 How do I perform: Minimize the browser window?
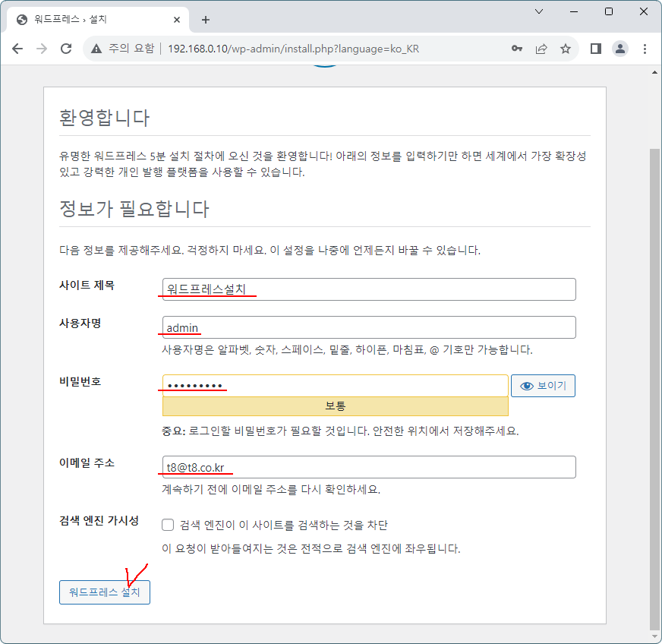click(574, 11)
